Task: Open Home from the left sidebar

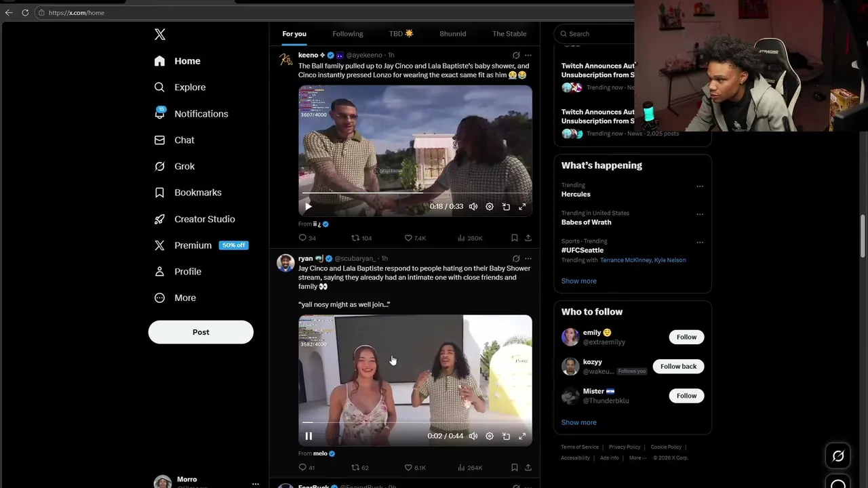Action: point(177,61)
